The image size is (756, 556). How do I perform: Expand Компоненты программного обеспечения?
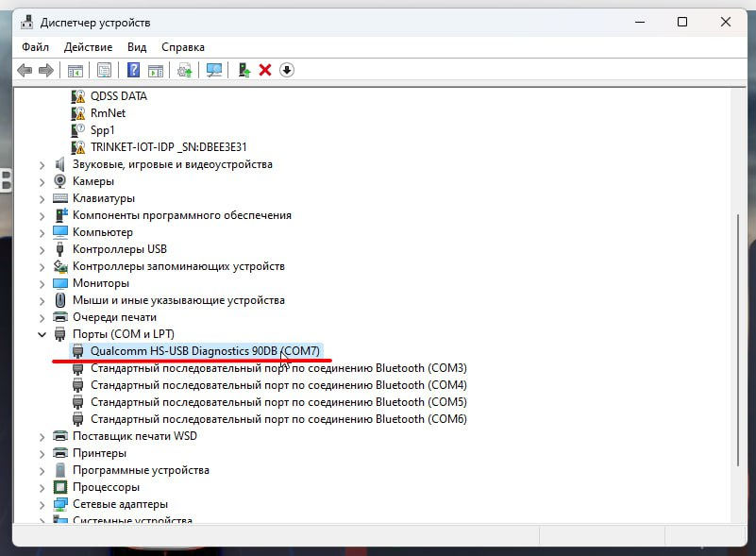point(42,216)
